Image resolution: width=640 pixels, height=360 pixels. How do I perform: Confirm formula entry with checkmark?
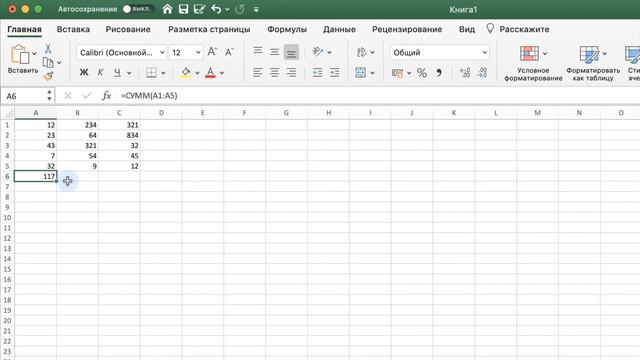pos(87,96)
